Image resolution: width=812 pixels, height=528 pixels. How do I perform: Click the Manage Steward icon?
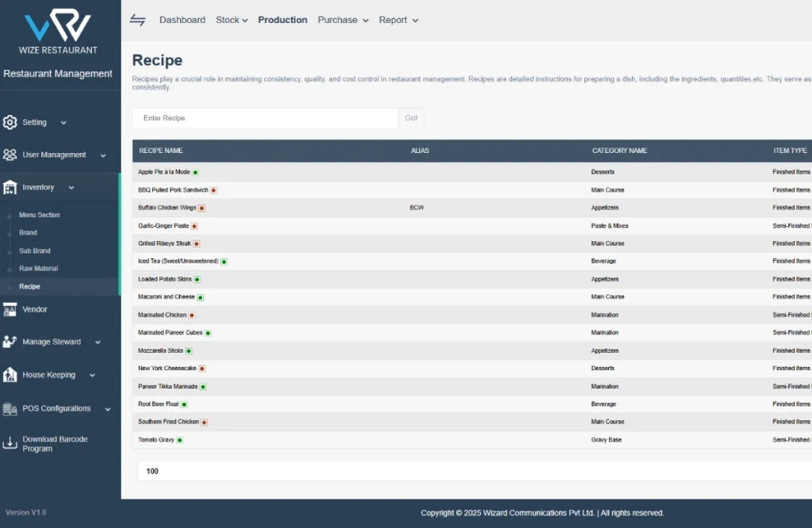tap(10, 342)
